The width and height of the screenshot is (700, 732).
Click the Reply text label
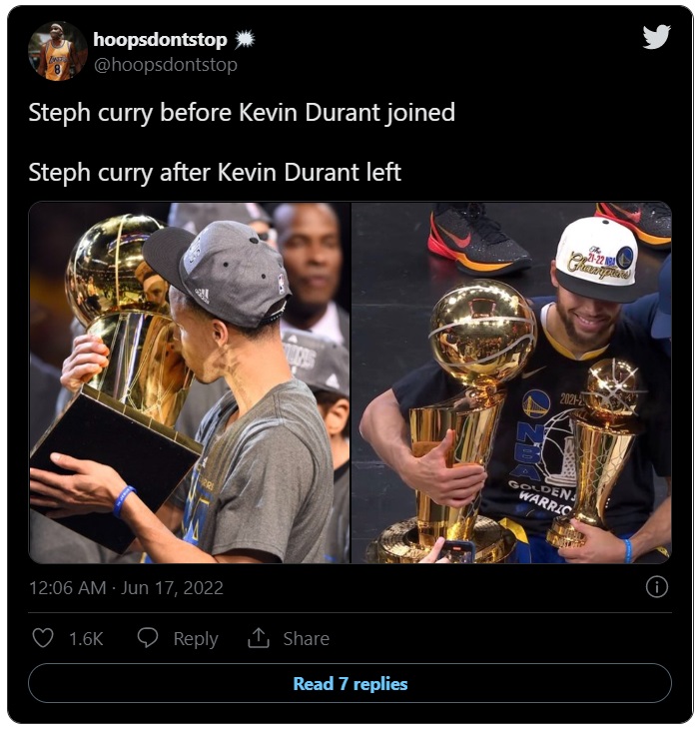(x=196, y=639)
